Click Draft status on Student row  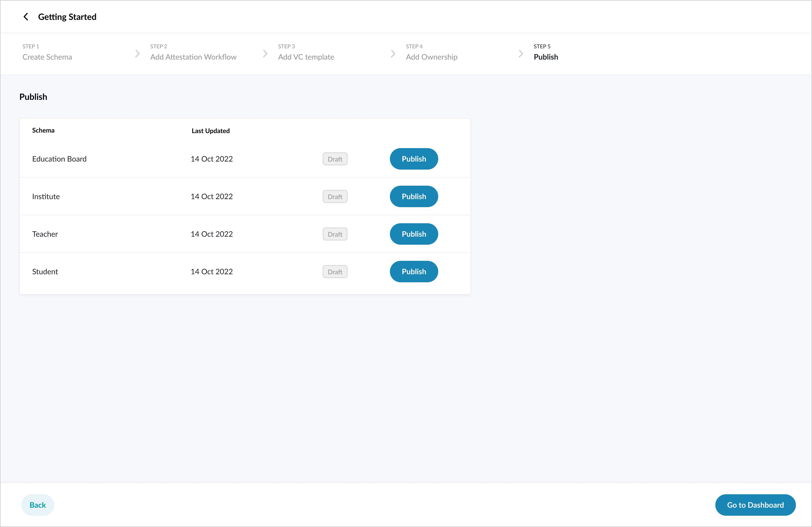click(x=335, y=272)
